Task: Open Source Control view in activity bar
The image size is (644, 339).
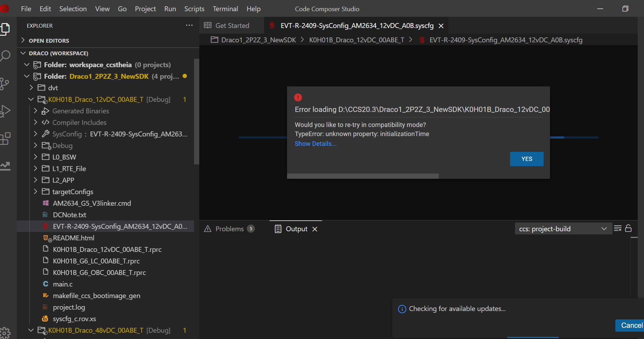Action: click(5, 84)
